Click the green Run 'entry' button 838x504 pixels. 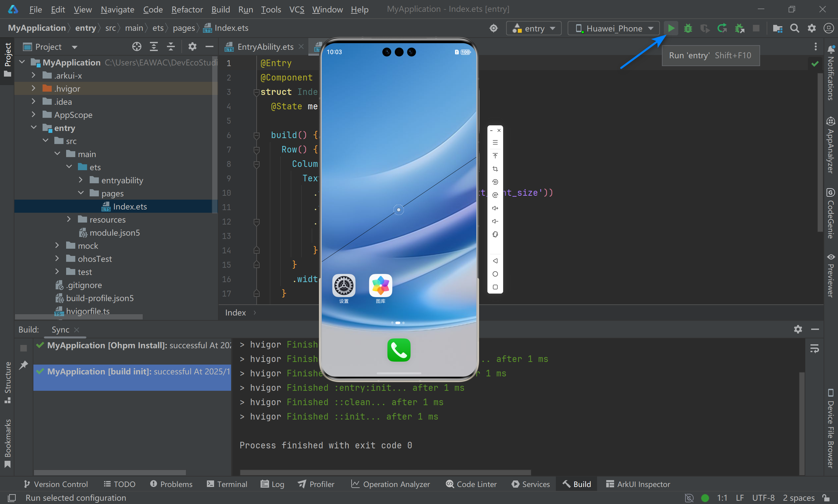click(x=671, y=28)
